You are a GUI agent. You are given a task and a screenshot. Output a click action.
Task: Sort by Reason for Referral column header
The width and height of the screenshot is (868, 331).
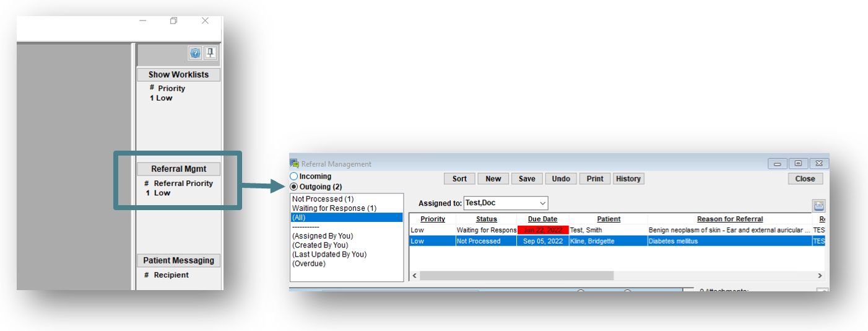[x=730, y=219]
